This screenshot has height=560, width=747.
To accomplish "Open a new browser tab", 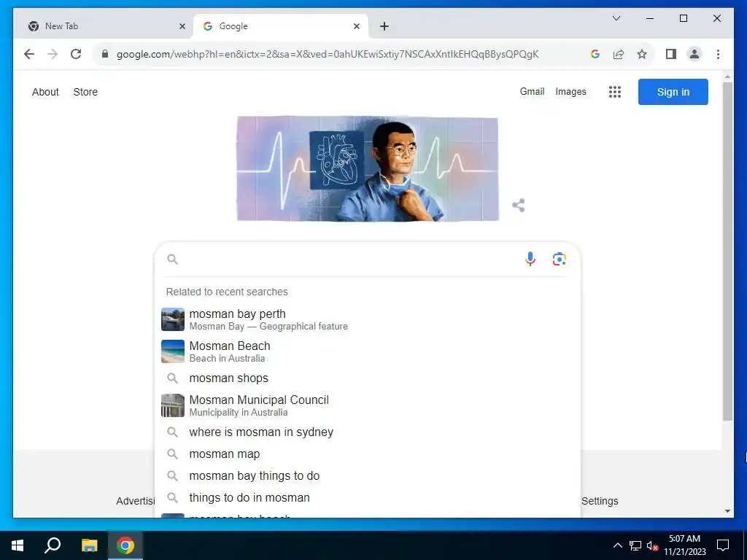I will [x=384, y=26].
